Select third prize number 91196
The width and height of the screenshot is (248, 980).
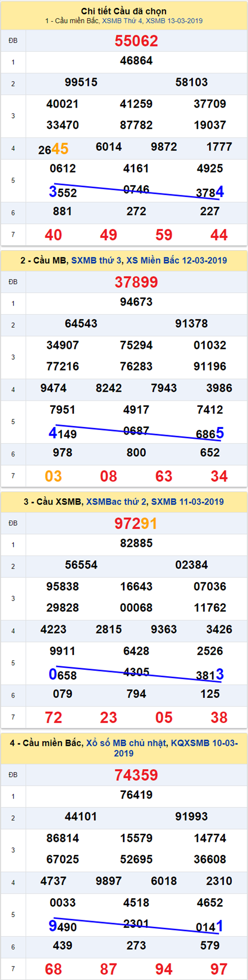210,366
